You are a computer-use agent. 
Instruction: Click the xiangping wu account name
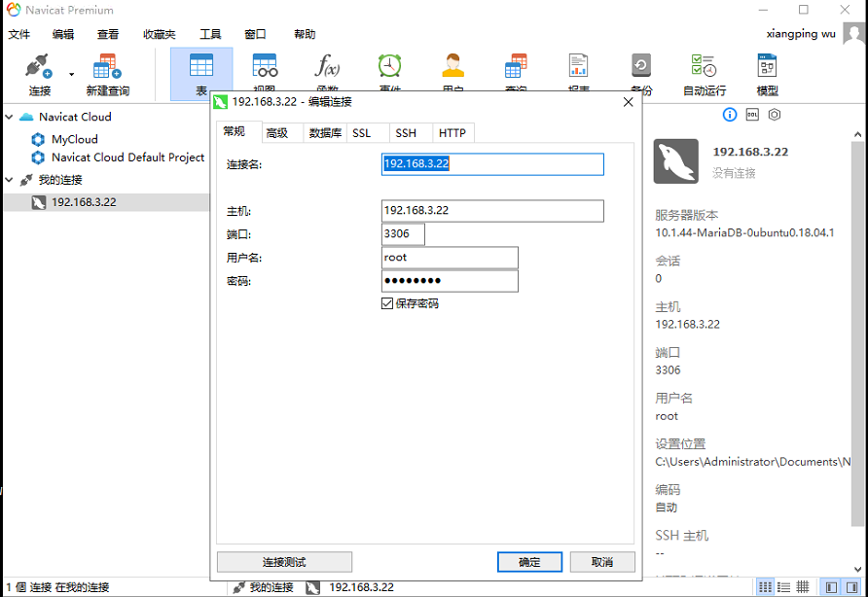coord(801,34)
